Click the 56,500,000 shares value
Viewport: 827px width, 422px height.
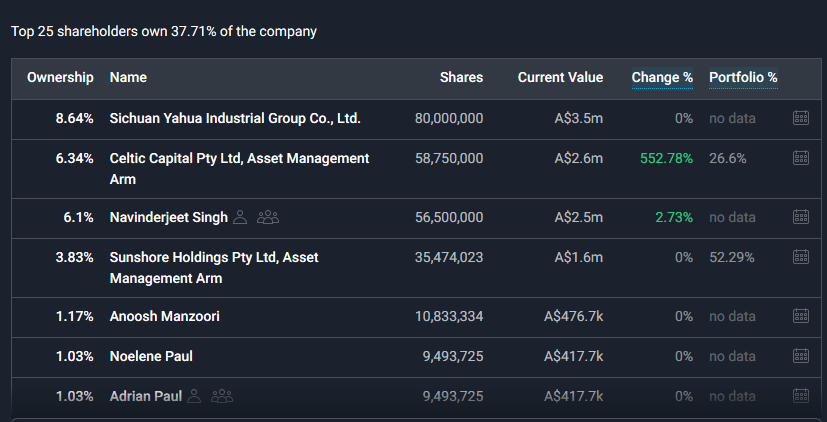pos(449,217)
